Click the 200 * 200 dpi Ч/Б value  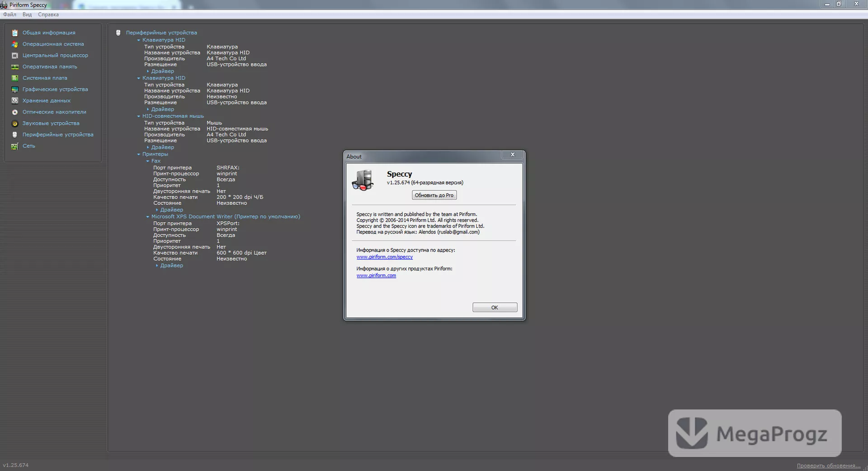(240, 197)
